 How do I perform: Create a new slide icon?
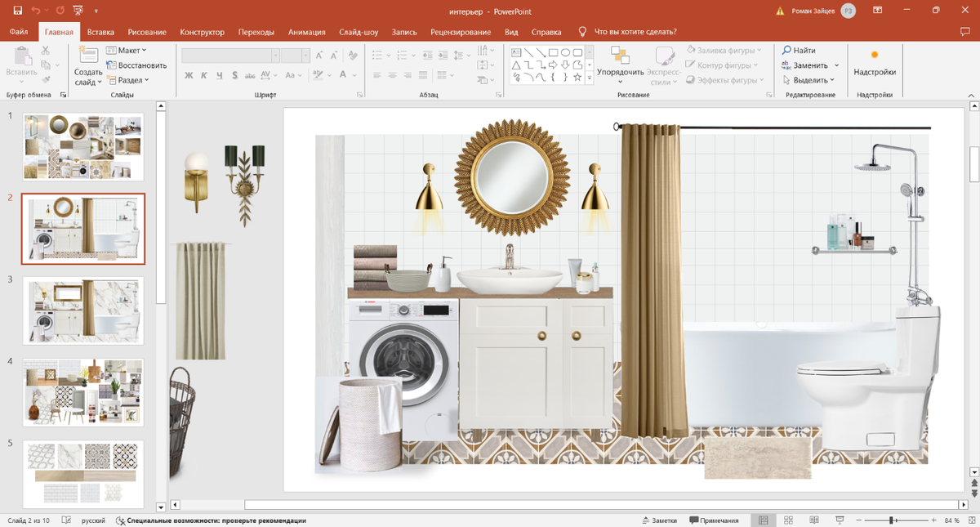click(88, 56)
